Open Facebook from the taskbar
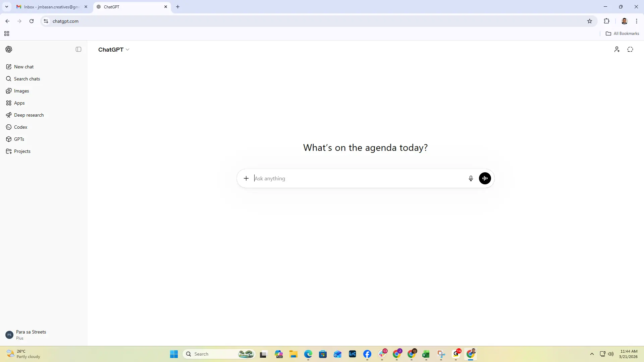The height and width of the screenshot is (362, 644). point(367,354)
